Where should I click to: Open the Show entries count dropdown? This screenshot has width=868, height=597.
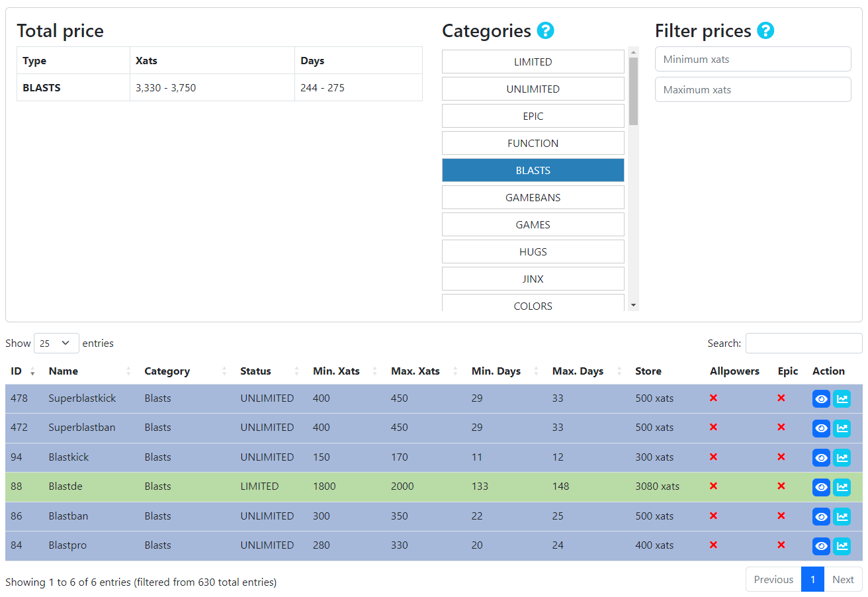tap(56, 343)
